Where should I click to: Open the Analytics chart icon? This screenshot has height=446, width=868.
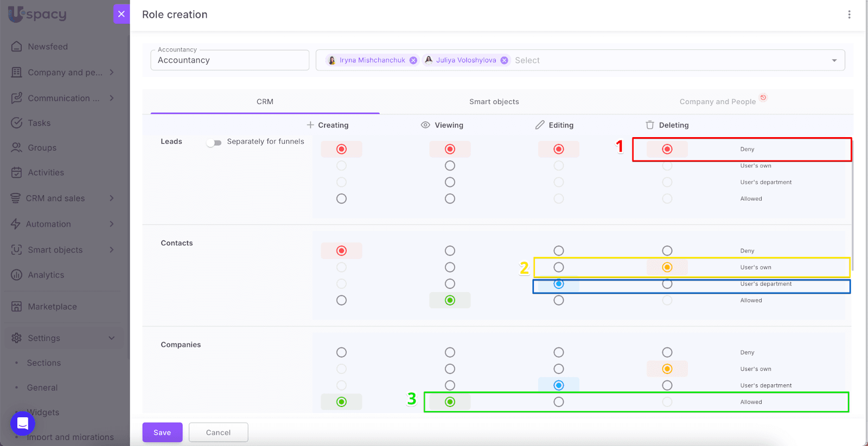pos(17,275)
